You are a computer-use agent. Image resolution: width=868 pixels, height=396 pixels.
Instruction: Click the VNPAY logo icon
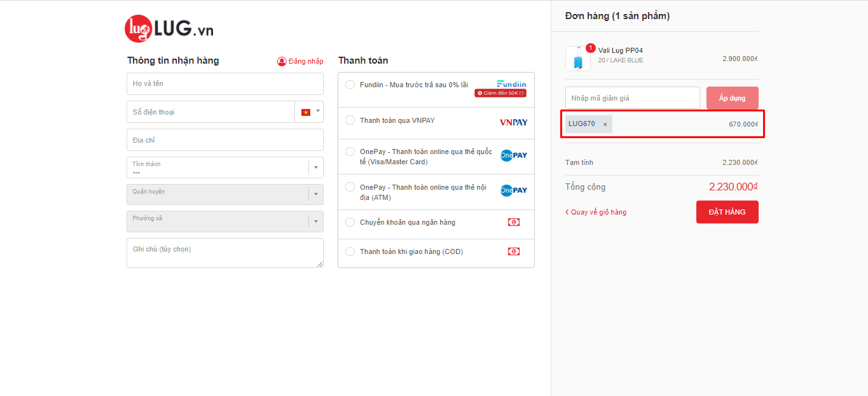(x=513, y=122)
